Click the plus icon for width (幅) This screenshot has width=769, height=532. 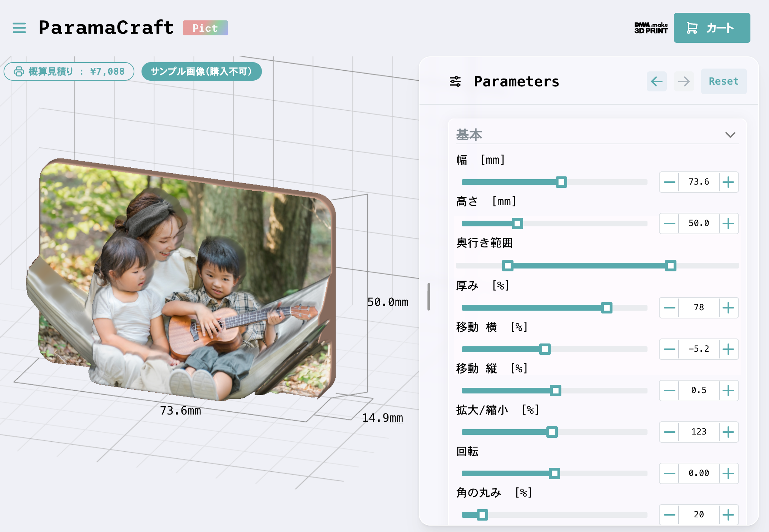click(728, 182)
